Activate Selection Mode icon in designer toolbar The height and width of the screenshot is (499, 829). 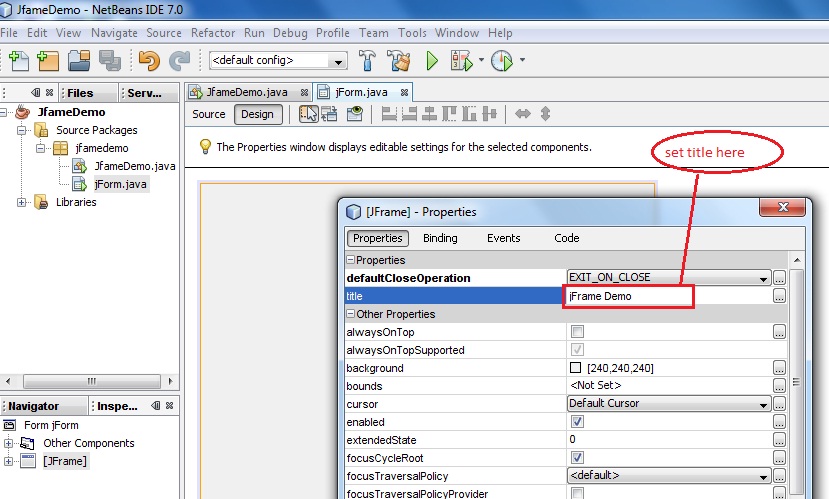(308, 114)
